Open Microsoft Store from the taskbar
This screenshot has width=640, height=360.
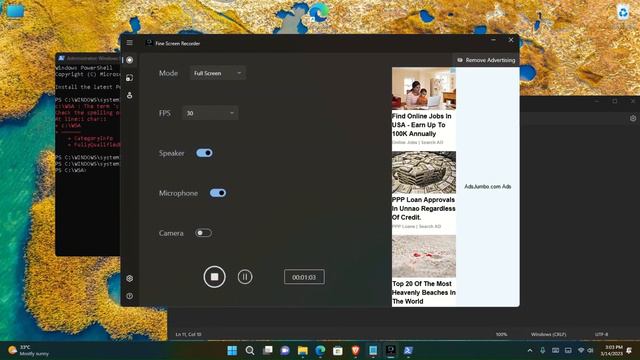click(338, 350)
